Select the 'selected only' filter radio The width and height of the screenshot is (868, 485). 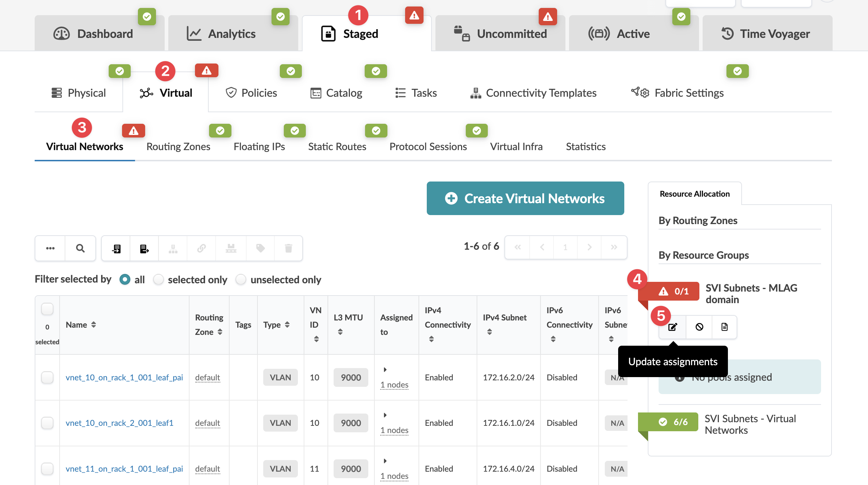[158, 279]
